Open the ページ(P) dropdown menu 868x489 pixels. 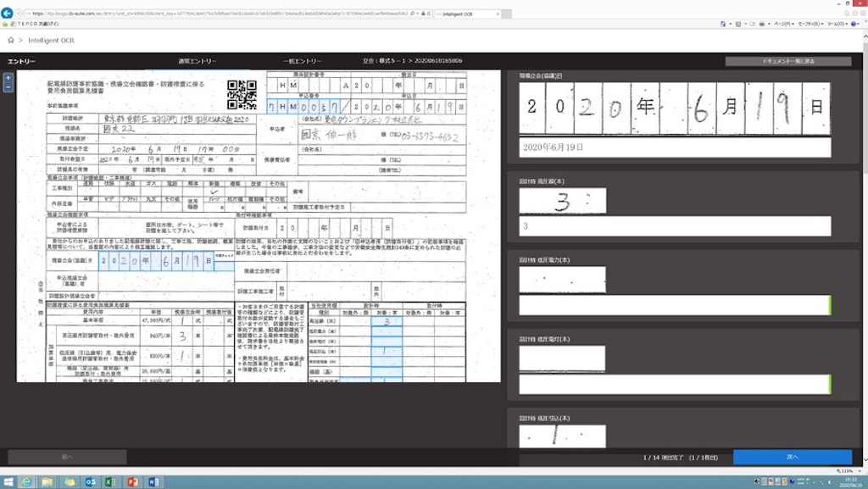(x=783, y=24)
